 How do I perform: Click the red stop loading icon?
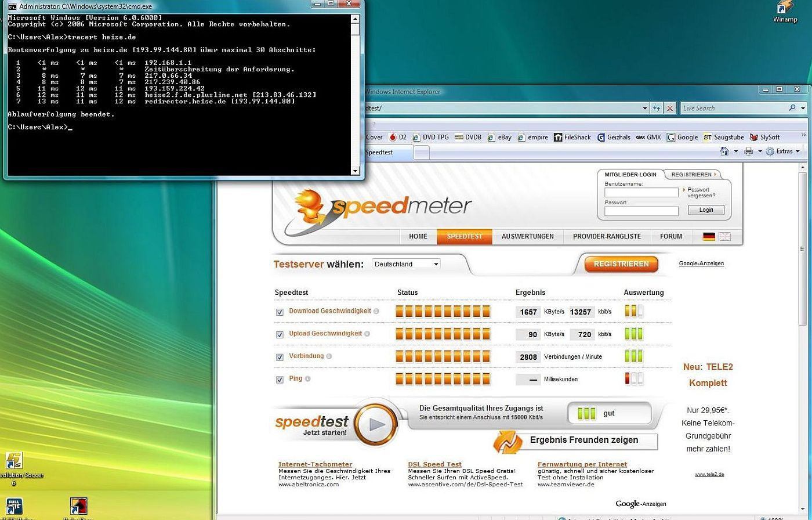click(670, 108)
